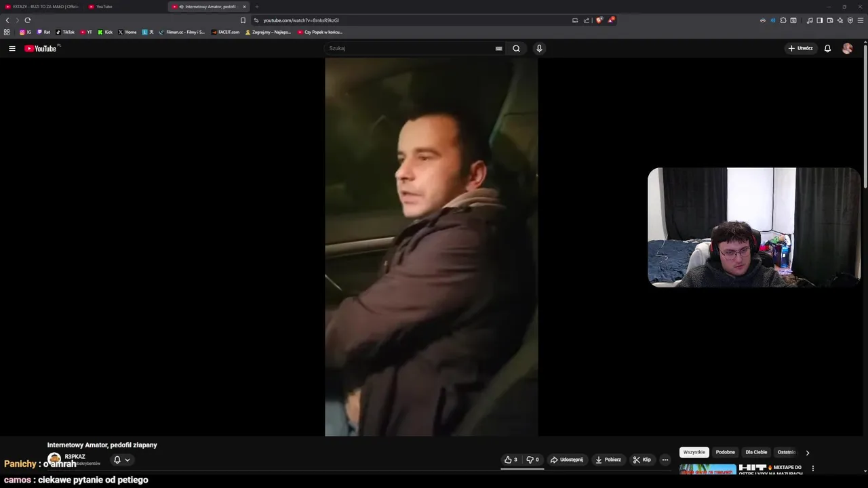Image resolution: width=868 pixels, height=488 pixels.
Task: Open the extensions puzzle icon
Action: coord(783,20)
